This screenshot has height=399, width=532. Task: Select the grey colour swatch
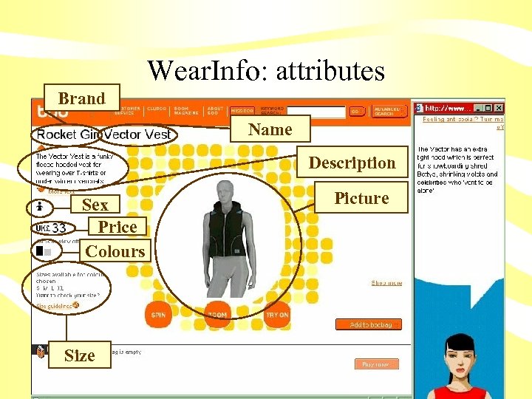coord(48,252)
